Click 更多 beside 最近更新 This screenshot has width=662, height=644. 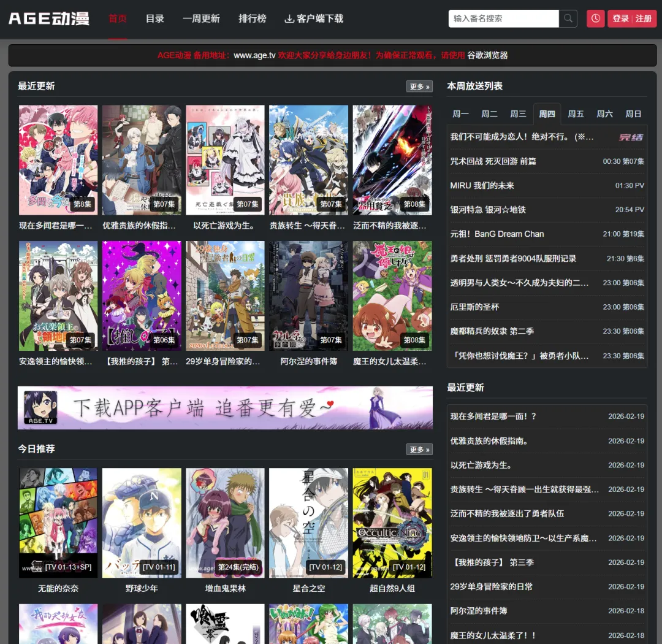point(419,86)
